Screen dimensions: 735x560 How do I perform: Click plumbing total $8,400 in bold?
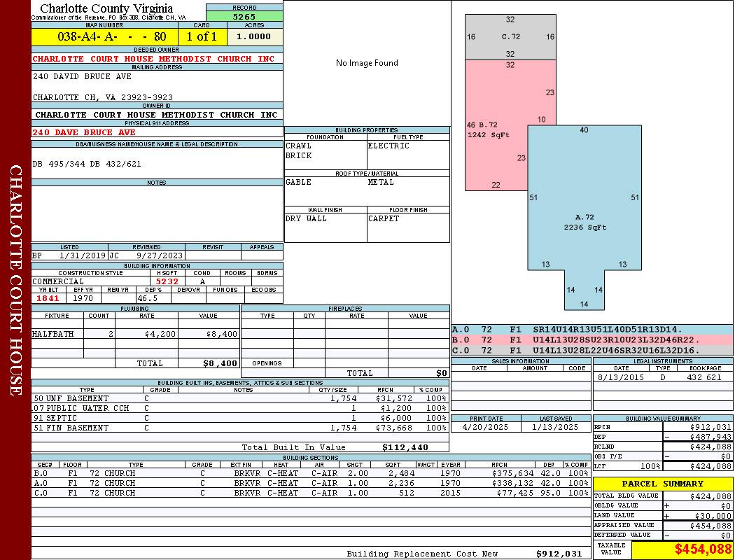[x=220, y=363]
